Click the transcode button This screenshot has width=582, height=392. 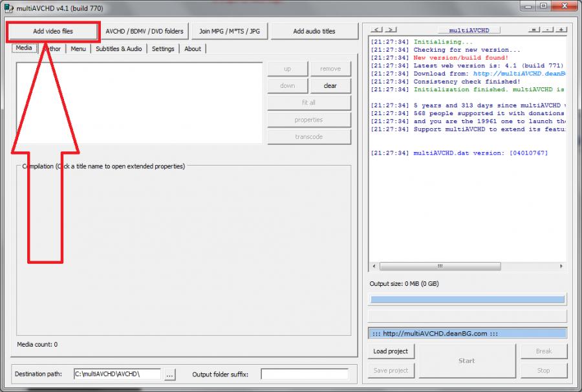tap(309, 137)
